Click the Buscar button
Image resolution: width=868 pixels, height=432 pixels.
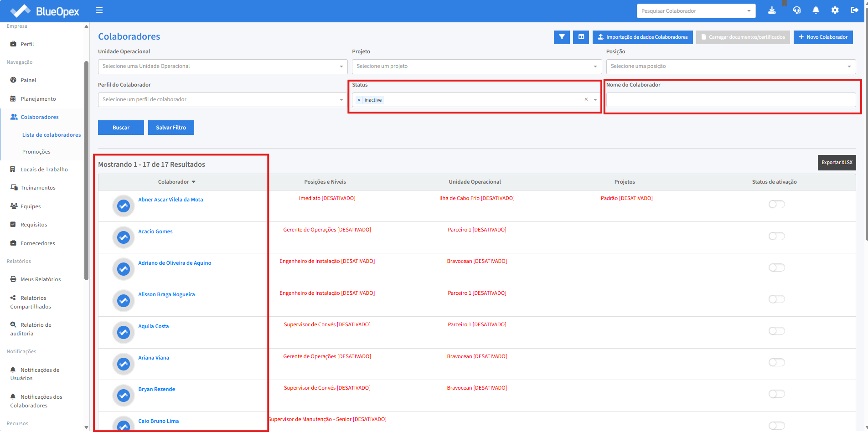tap(121, 128)
